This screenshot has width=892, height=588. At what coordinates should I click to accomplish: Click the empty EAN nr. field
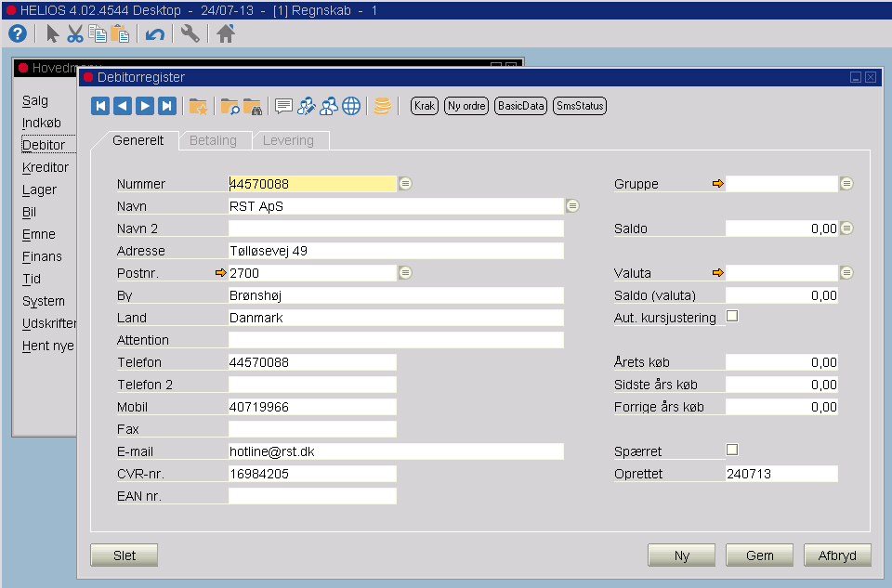pos(312,496)
